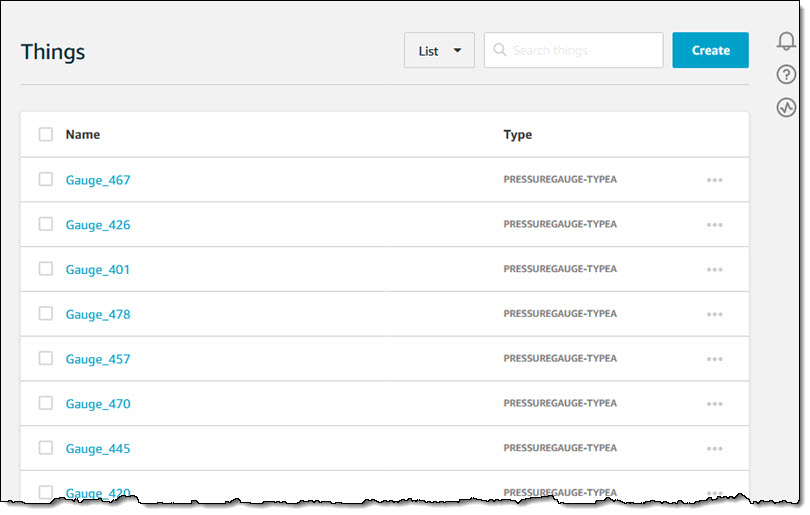Screen dimensions: 810x515
Task: Open the row menu for Gauge_470
Action: pos(714,404)
